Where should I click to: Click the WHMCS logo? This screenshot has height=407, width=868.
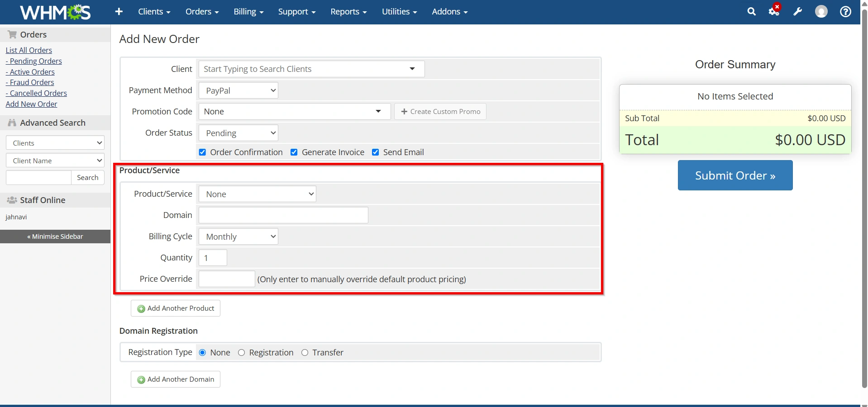55,12
